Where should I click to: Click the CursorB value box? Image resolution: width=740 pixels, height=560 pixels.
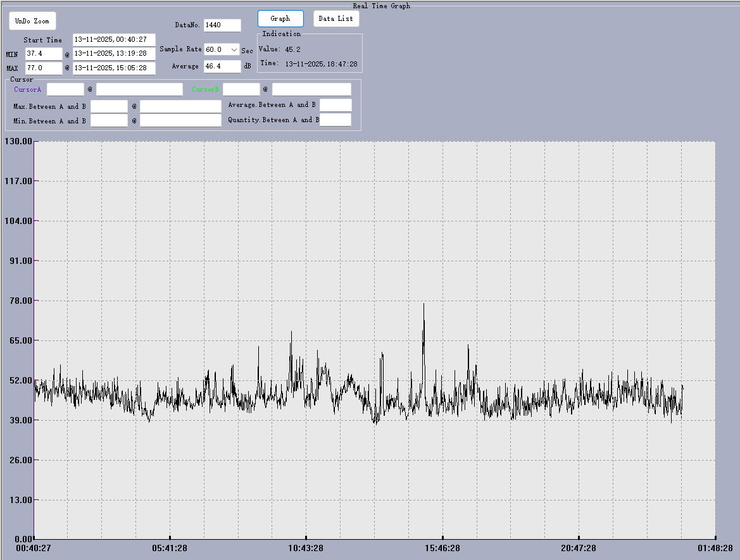click(241, 89)
